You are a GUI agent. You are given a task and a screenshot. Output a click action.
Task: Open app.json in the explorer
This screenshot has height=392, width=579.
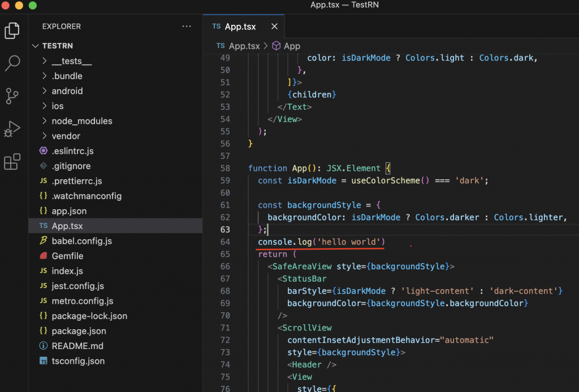pyautogui.click(x=115, y=211)
